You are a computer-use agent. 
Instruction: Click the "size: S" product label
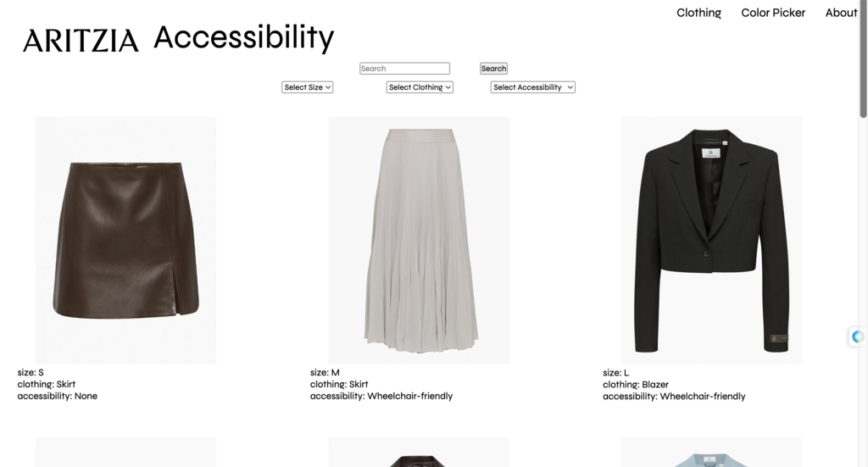31,373
